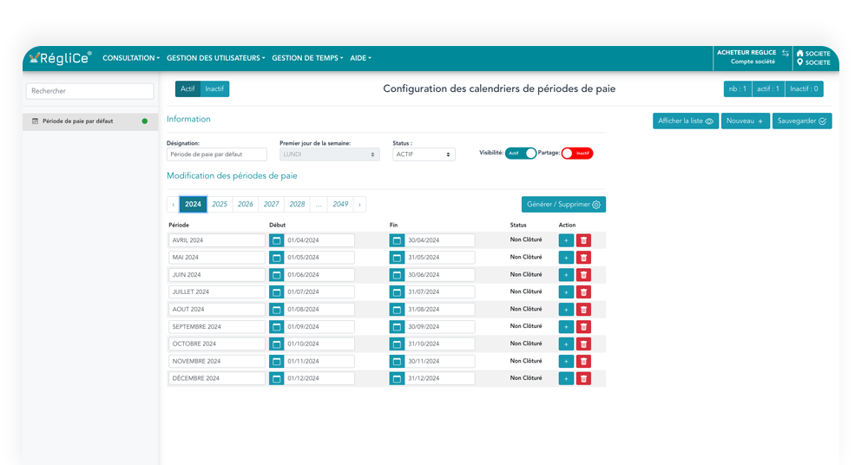The height and width of the screenshot is (465, 868).
Task: Click the 01/08/2024 start date field
Action: point(319,310)
